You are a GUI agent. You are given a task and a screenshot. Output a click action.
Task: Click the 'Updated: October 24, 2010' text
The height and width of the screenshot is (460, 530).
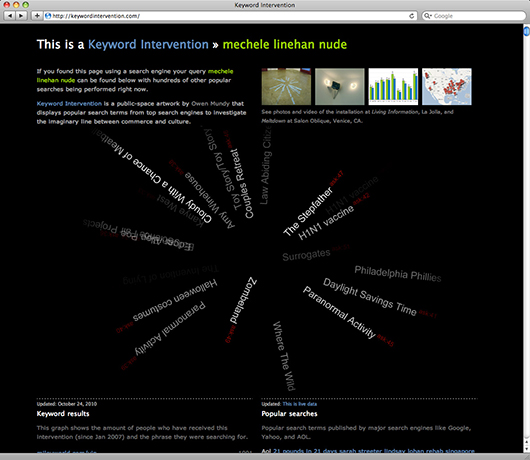click(x=67, y=404)
